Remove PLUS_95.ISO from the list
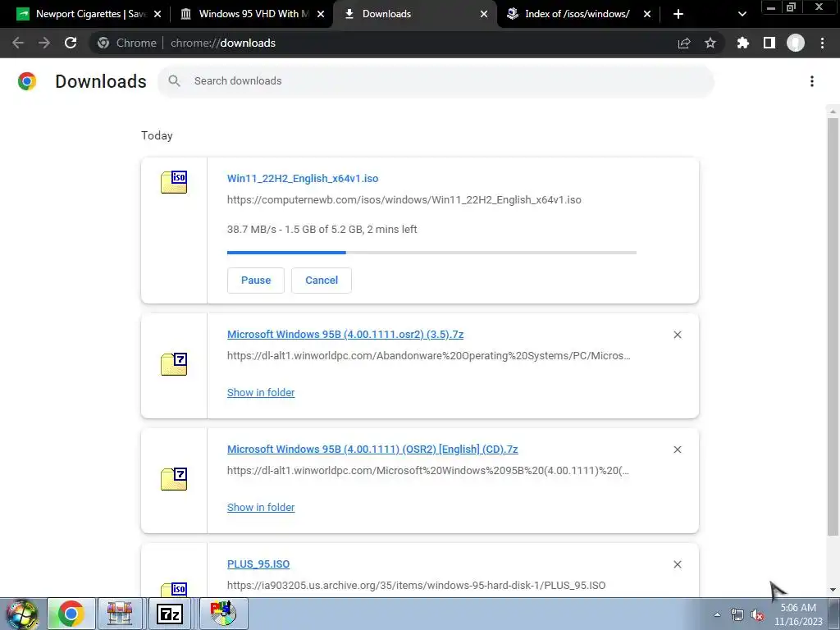Screen dimensions: 840x630 click(x=678, y=564)
